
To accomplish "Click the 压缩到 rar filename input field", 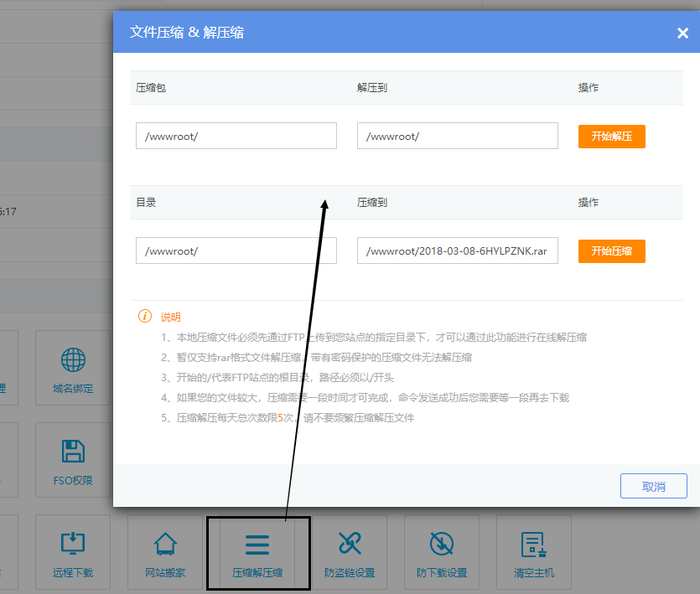I will [x=457, y=251].
